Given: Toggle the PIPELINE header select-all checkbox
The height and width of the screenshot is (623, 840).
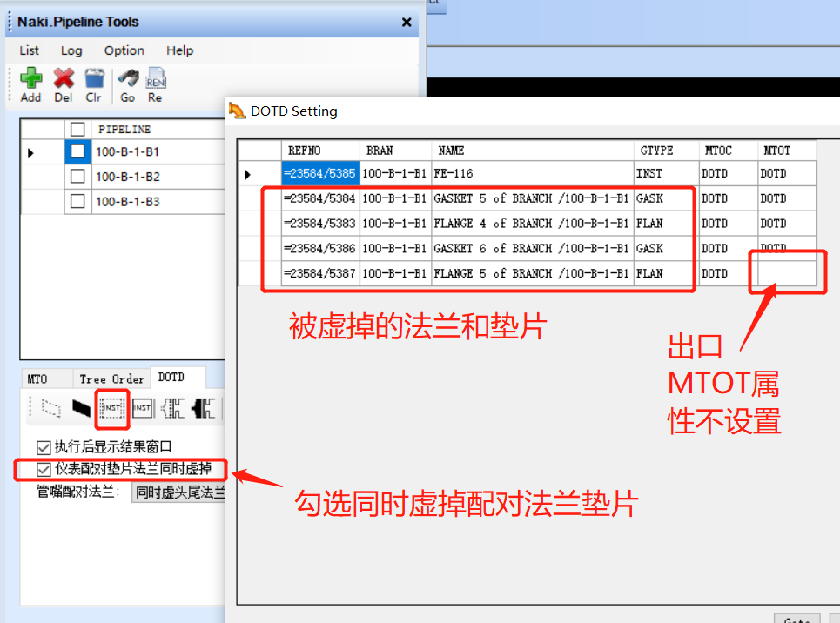Looking at the screenshot, I should (x=77, y=129).
